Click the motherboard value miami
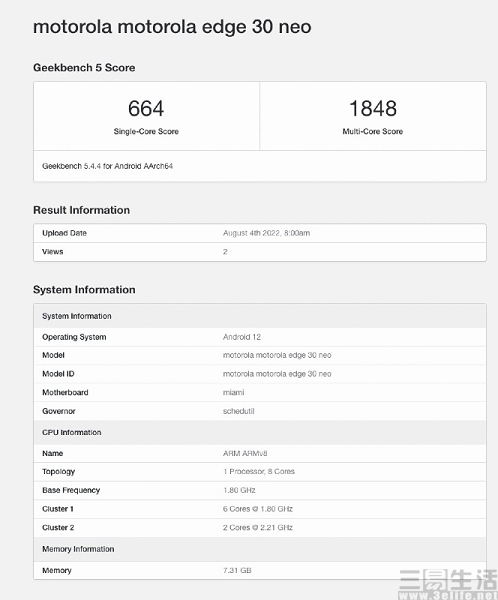This screenshot has width=498, height=600. pos(233,393)
